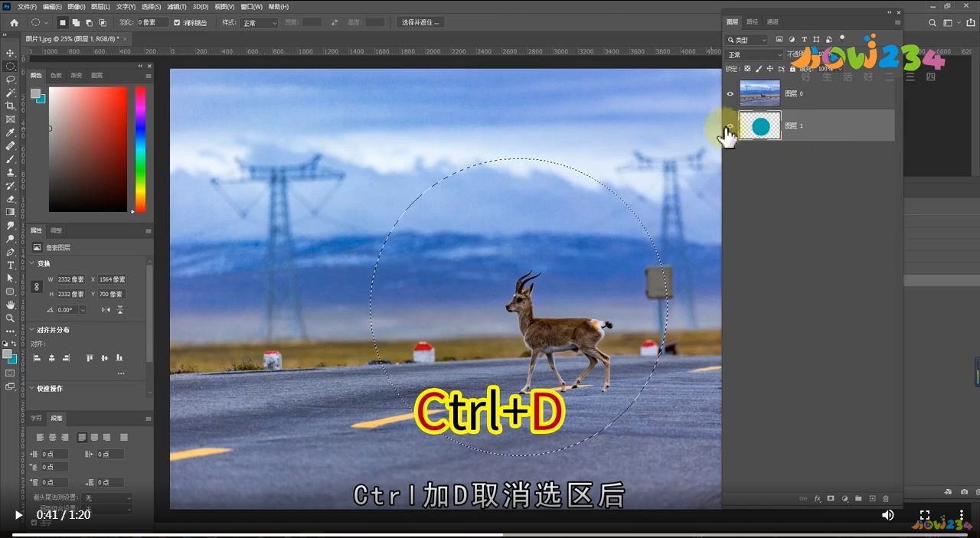This screenshot has height=538, width=980.
Task: Open the 窗口(W) menu
Action: tap(251, 7)
